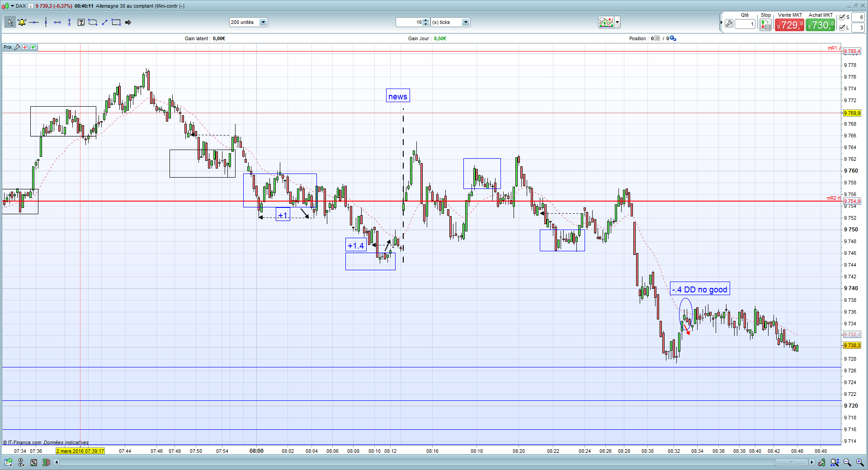The height and width of the screenshot is (470, 868).
Task: Expand the indicators chart icon dropdown arrow
Action: [618, 22]
